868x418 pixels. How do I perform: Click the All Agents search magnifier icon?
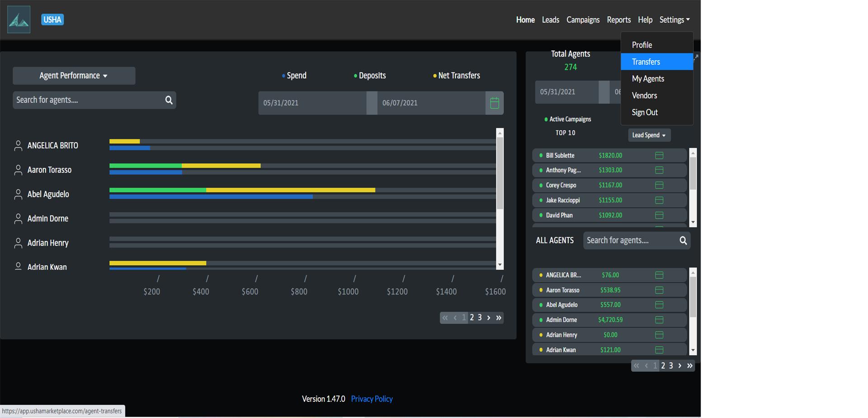[683, 240]
